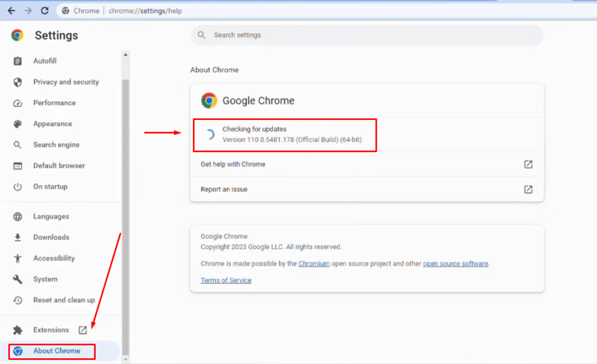
Task: Reload the page with the refresh icon
Action: [x=44, y=10]
